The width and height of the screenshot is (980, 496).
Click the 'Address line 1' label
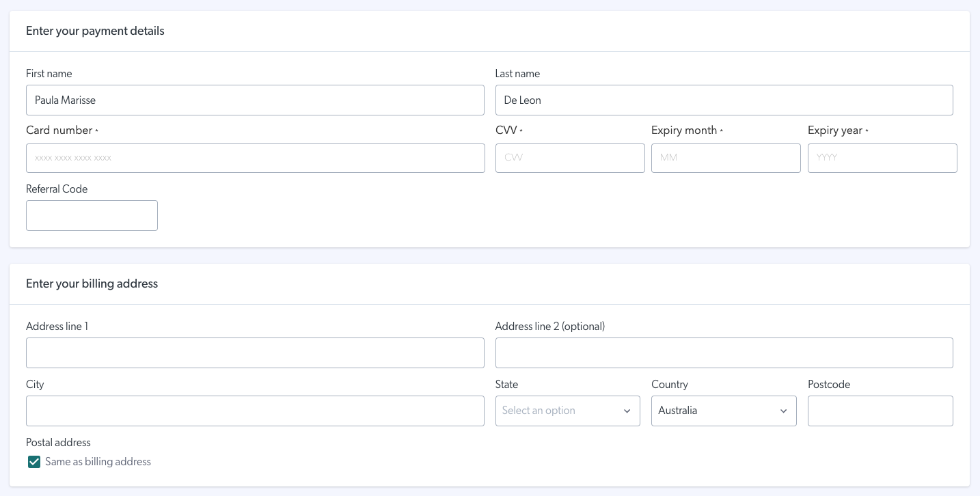click(57, 327)
